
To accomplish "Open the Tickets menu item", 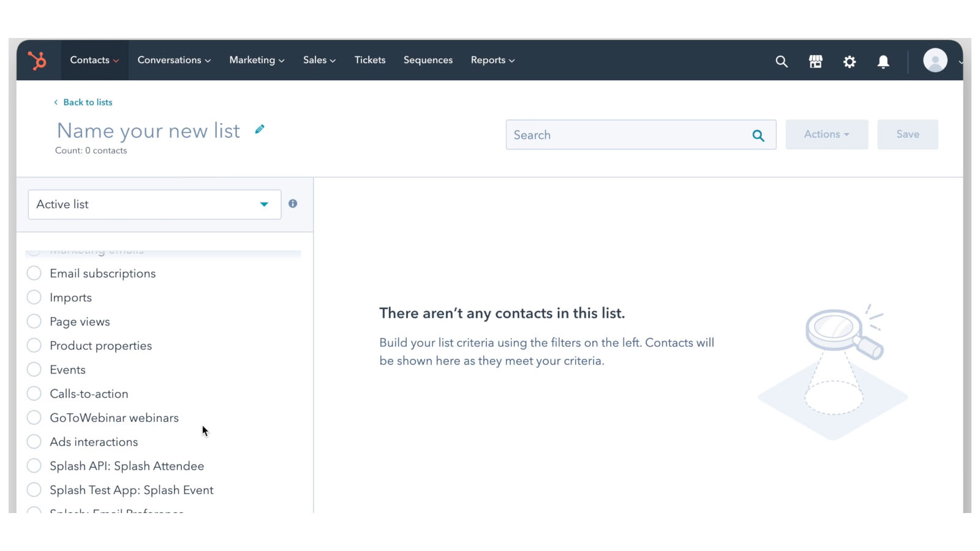I will (370, 60).
